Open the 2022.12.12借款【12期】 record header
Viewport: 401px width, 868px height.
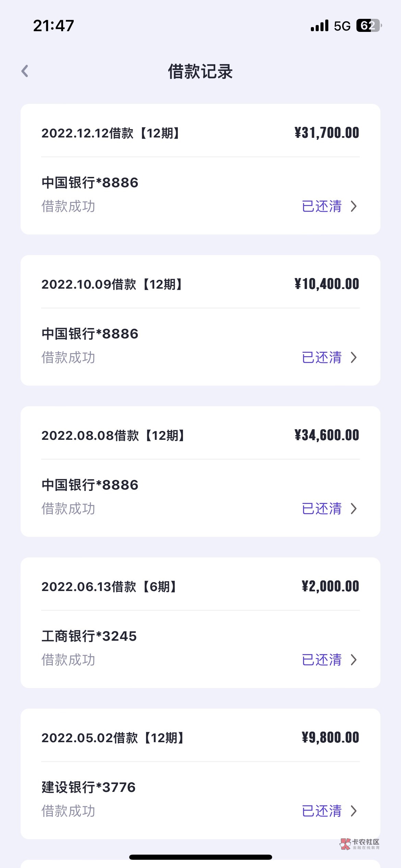point(110,133)
